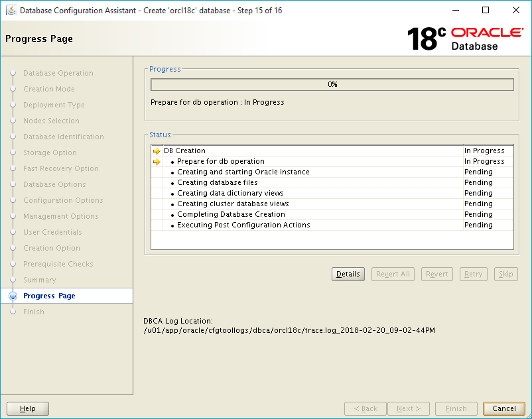Screen dimensions: 532x419
Task: Select the DB Creation status row
Action: click(x=332, y=151)
